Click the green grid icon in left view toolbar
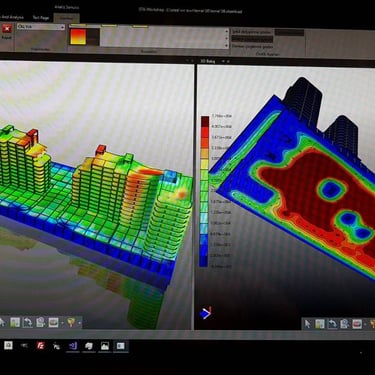 (x=15, y=322)
